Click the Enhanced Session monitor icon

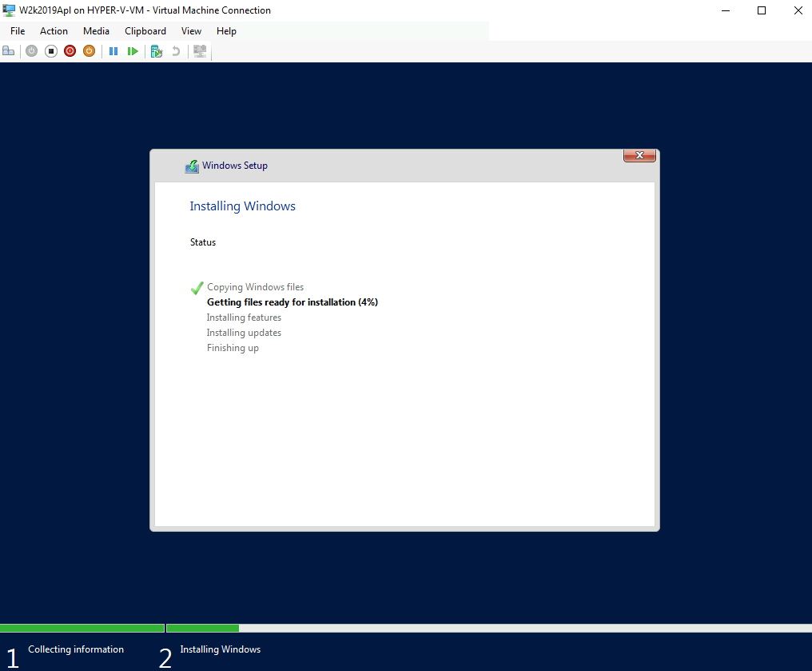click(x=200, y=50)
